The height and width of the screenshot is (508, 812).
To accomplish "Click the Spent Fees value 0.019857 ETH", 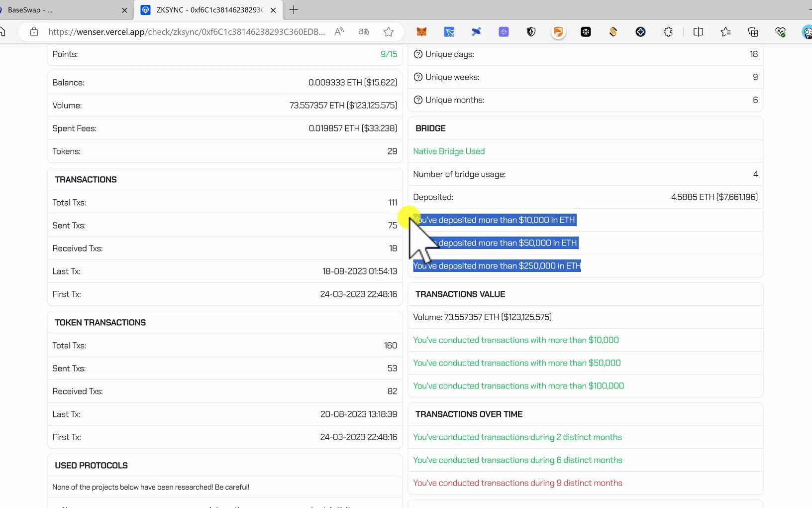I will (353, 128).
